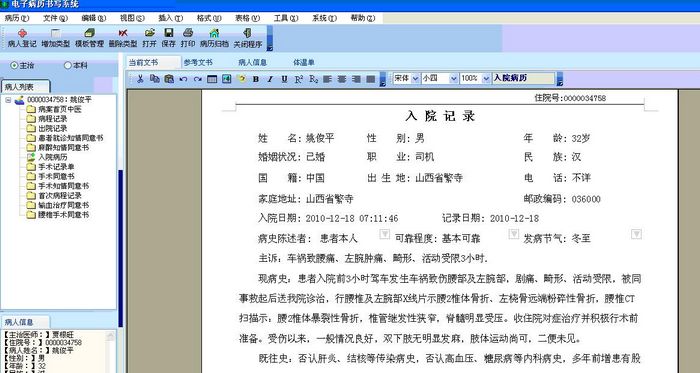The height and width of the screenshot is (373, 700).
Task: Switch to the 参考文书 tab
Action: tap(198, 62)
